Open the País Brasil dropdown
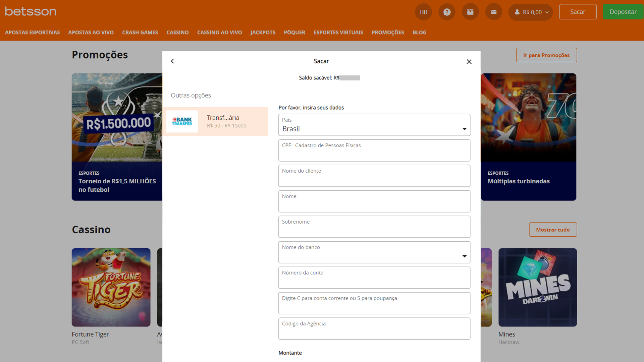This screenshot has width=644, height=362. (x=374, y=125)
